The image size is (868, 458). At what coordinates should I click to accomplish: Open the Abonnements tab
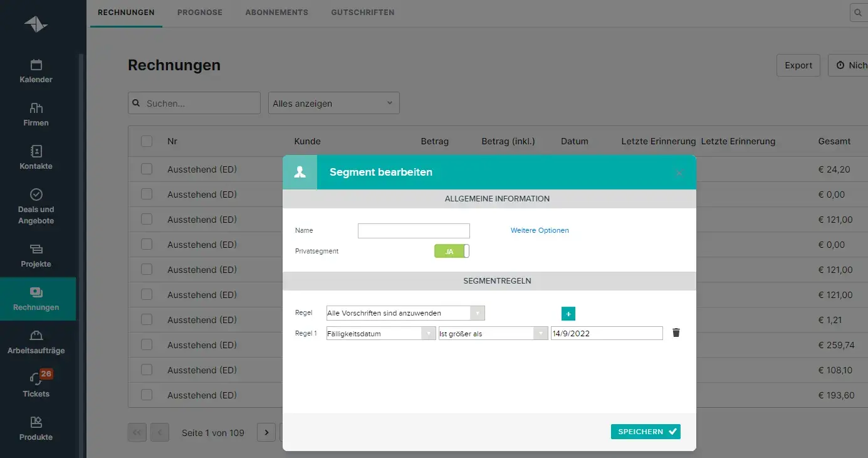[x=277, y=13]
